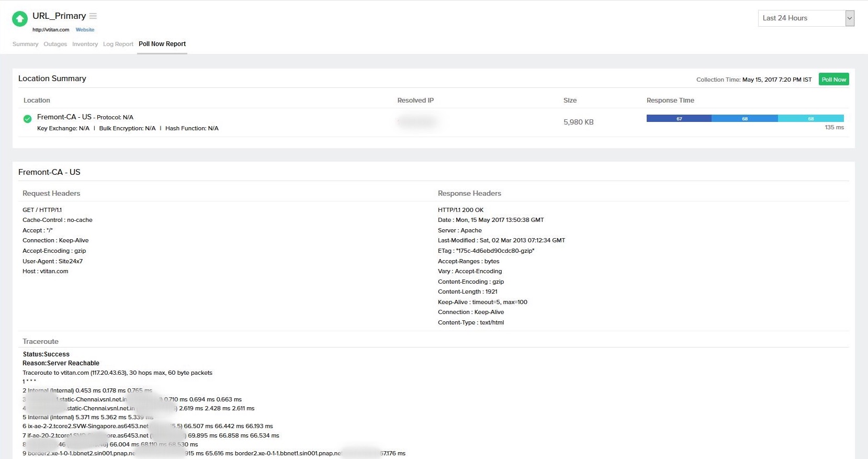Follow the Website link under the monitor name
Viewport: 868px width, 459px height.
85,30
